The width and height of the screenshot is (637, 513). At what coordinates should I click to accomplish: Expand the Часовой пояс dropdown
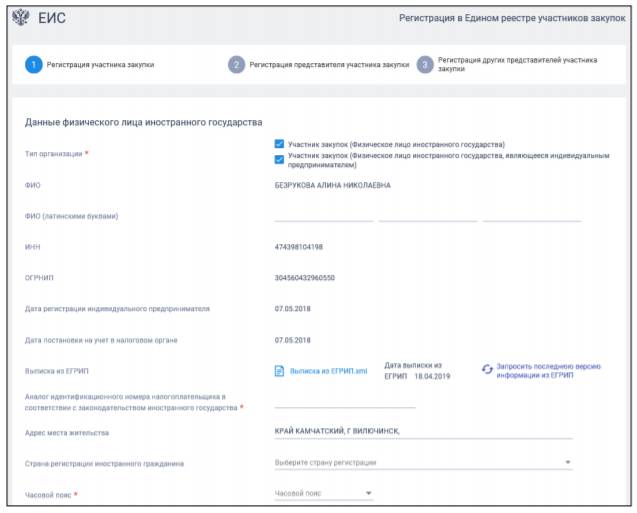pos(322,493)
